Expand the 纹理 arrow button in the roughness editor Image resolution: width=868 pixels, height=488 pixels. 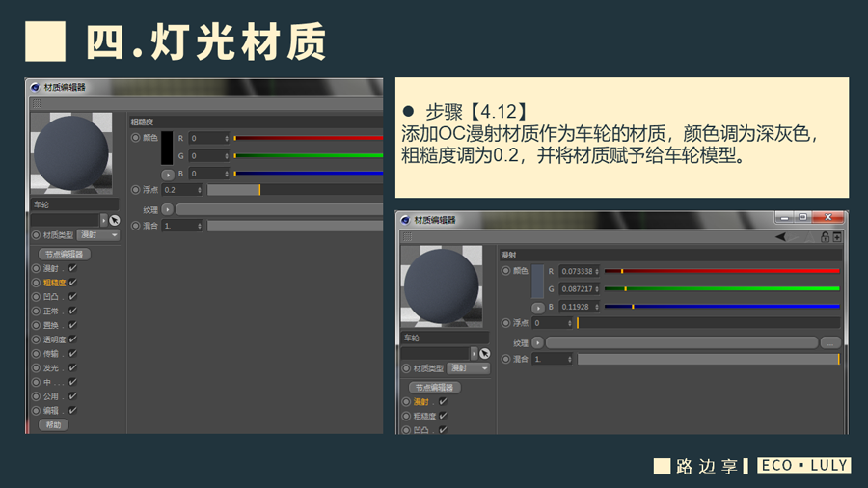[168, 208]
